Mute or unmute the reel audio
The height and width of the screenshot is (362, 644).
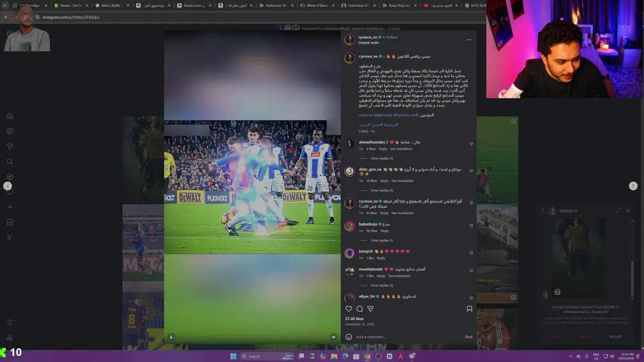(334, 337)
